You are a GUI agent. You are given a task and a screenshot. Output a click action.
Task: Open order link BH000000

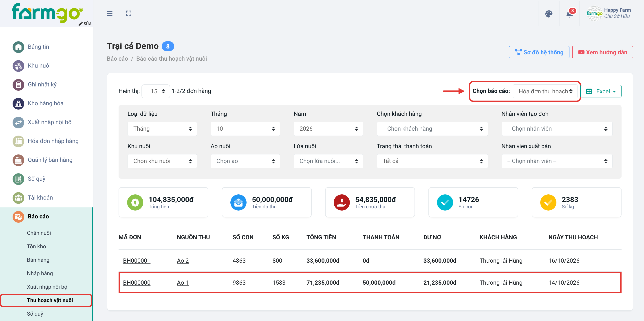click(137, 282)
